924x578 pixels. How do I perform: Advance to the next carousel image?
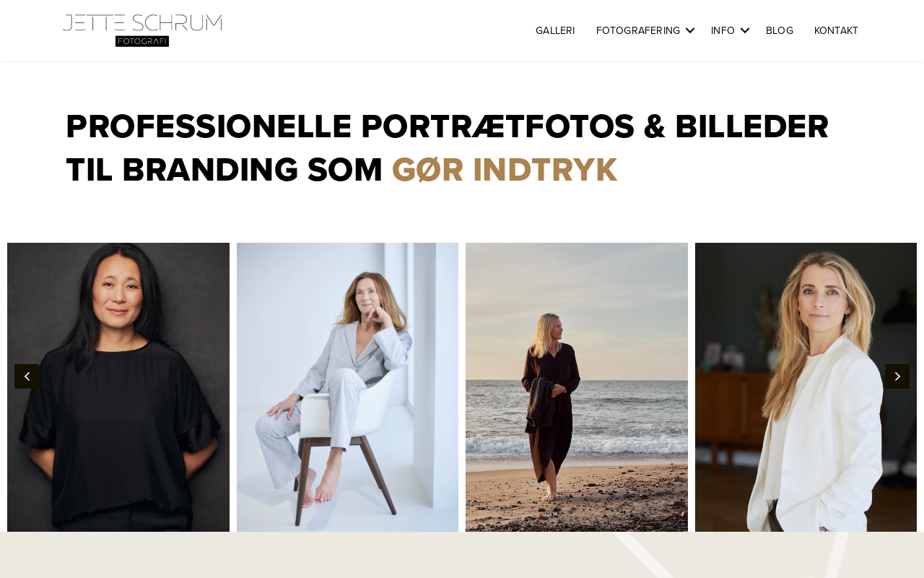click(x=897, y=376)
